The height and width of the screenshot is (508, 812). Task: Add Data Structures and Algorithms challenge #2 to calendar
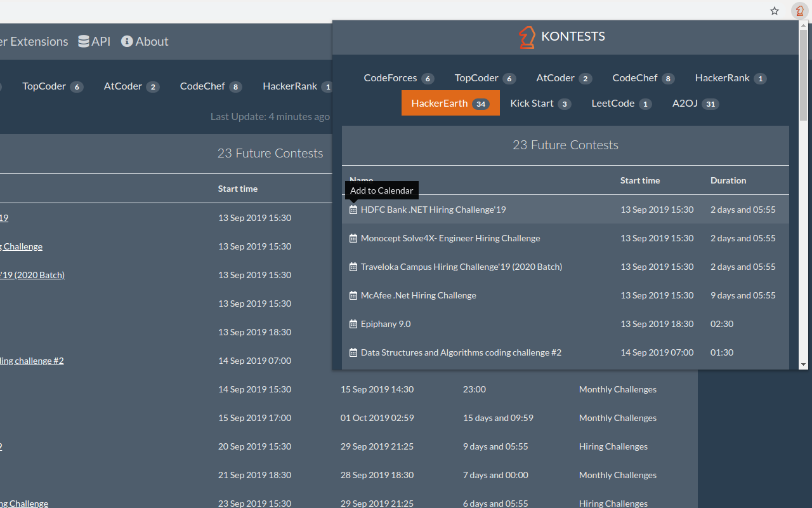point(353,352)
